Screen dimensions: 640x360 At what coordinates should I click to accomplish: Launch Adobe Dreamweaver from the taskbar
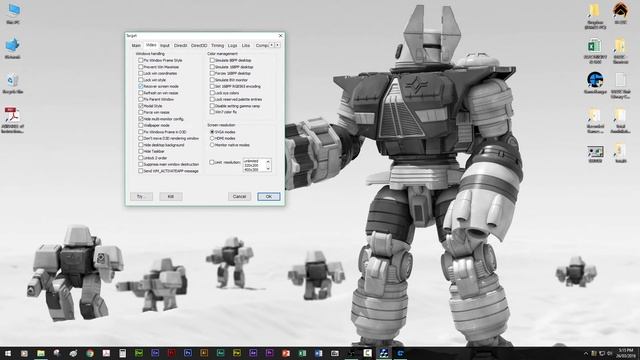coord(139,353)
